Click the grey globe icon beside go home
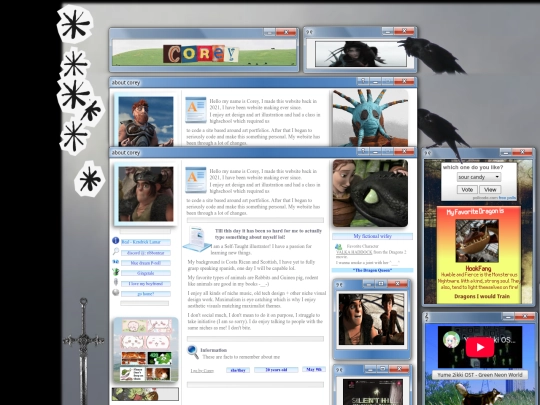Screen dimensions: 540x405 pos(116,293)
